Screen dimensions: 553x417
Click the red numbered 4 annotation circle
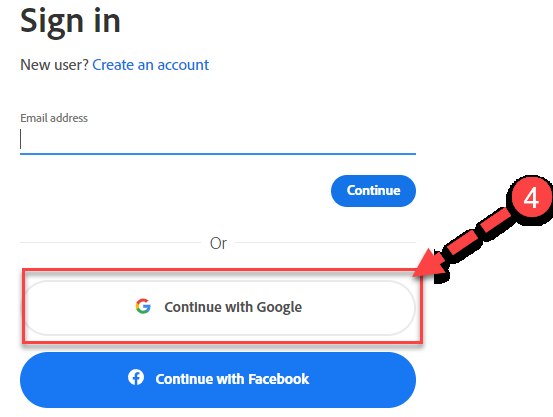pos(531,198)
